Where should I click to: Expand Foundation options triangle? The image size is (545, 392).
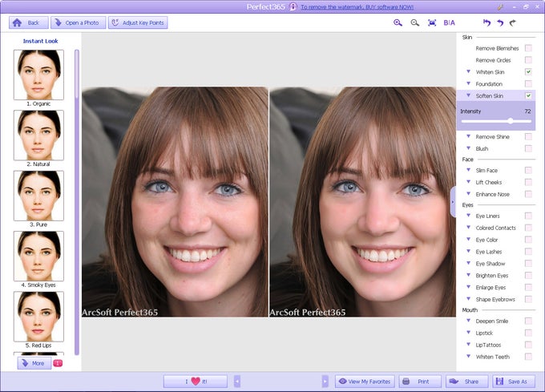468,83
